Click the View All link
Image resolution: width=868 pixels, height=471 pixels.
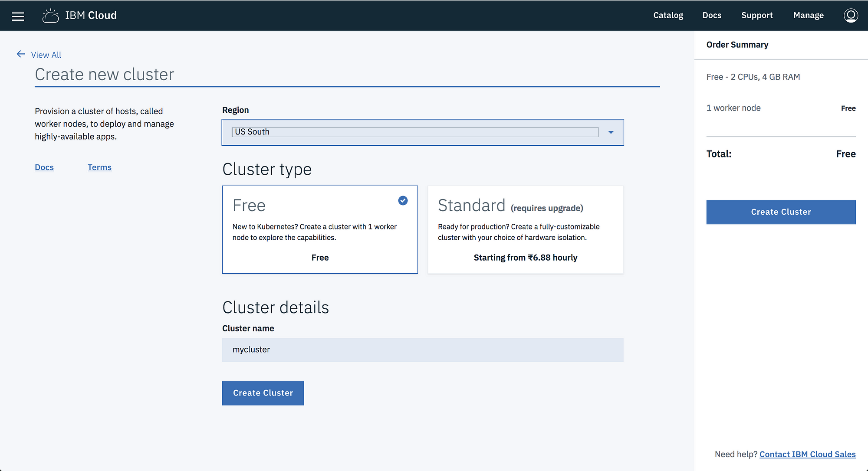46,55
